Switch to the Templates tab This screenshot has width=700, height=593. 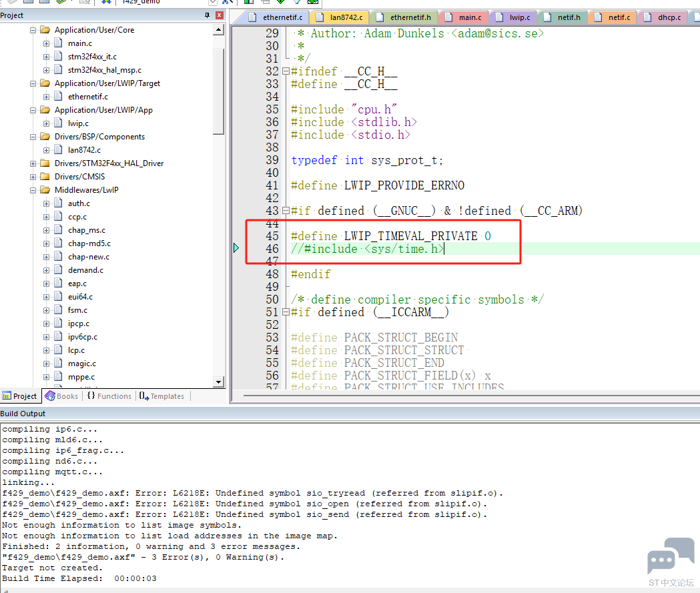click(161, 396)
